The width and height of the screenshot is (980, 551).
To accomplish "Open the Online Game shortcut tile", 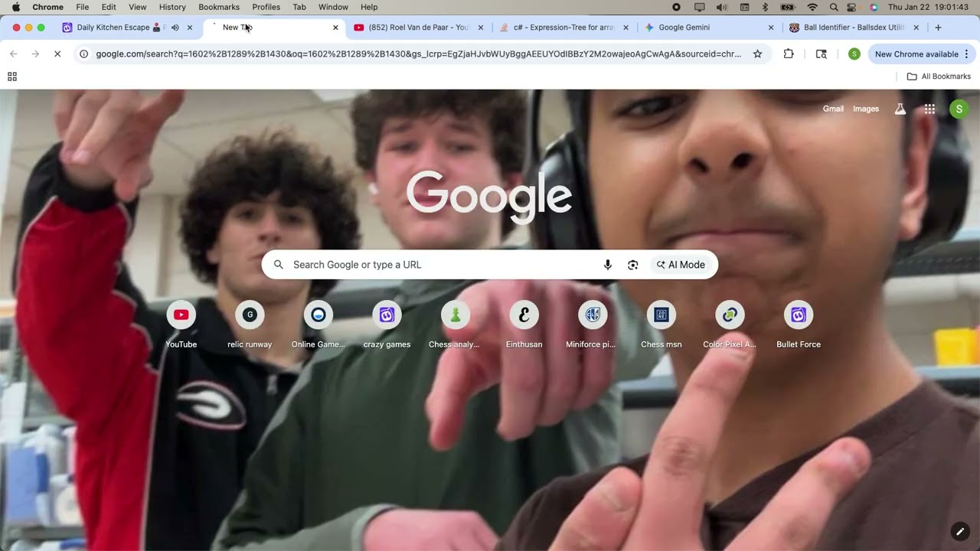I will pos(318,315).
